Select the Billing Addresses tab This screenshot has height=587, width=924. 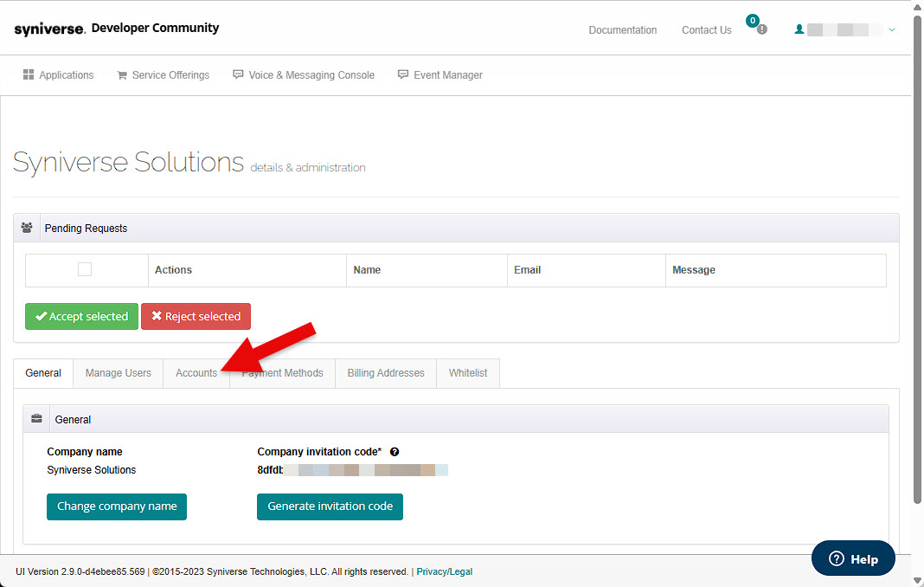tap(386, 373)
